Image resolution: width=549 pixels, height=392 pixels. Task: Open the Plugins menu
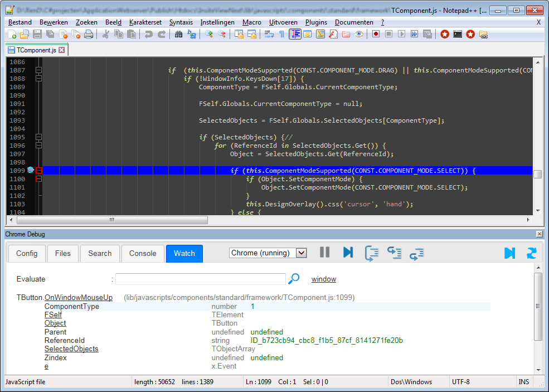pyautogui.click(x=316, y=22)
